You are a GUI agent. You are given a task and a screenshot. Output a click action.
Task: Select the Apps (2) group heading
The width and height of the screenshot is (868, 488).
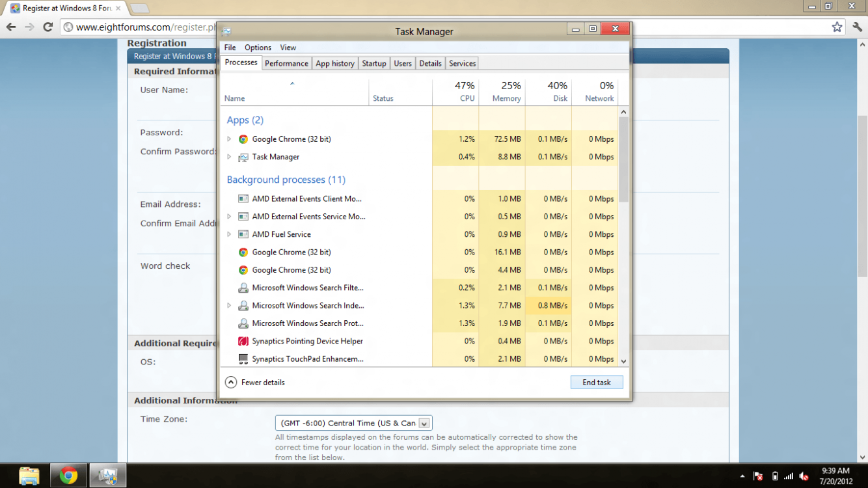[x=245, y=120]
